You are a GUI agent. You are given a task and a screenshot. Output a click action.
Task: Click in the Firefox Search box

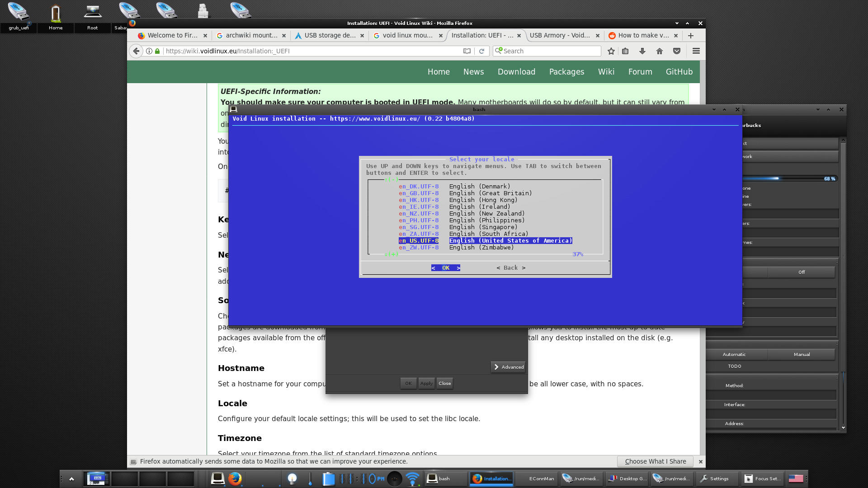click(x=547, y=51)
